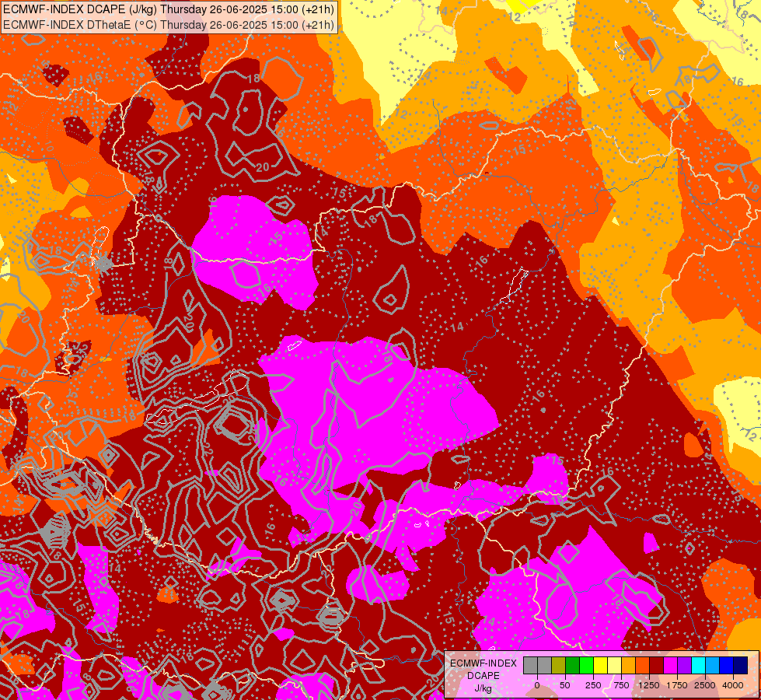Click the legend value label 4000
761x700 pixels.
[x=733, y=685]
